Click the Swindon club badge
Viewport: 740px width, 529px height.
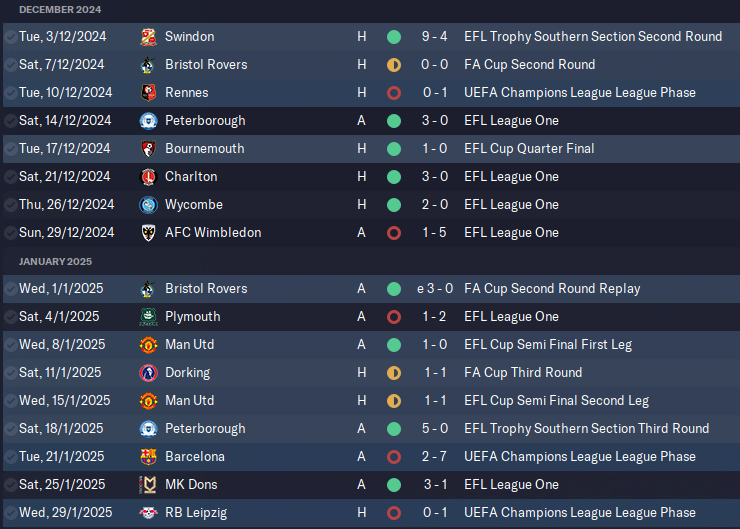click(148, 37)
